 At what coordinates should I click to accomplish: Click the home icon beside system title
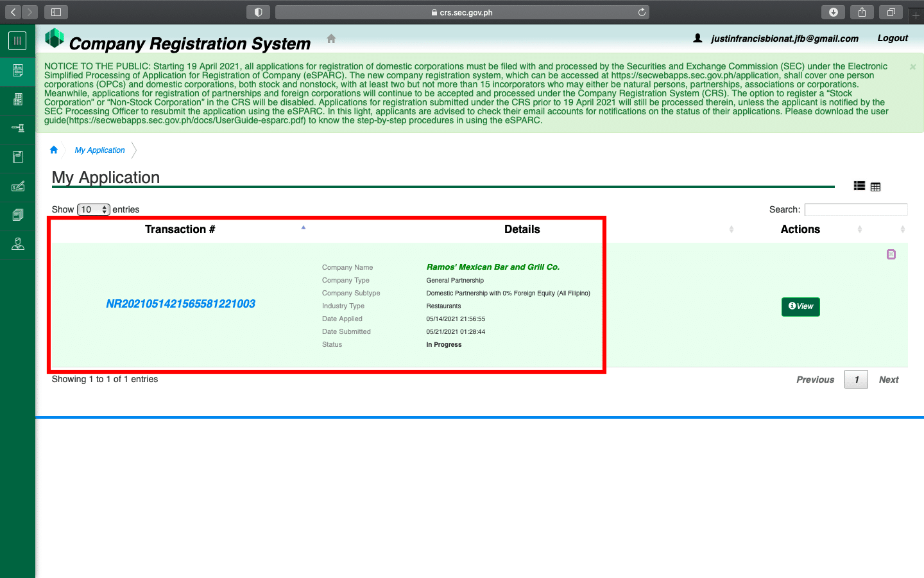(x=331, y=39)
